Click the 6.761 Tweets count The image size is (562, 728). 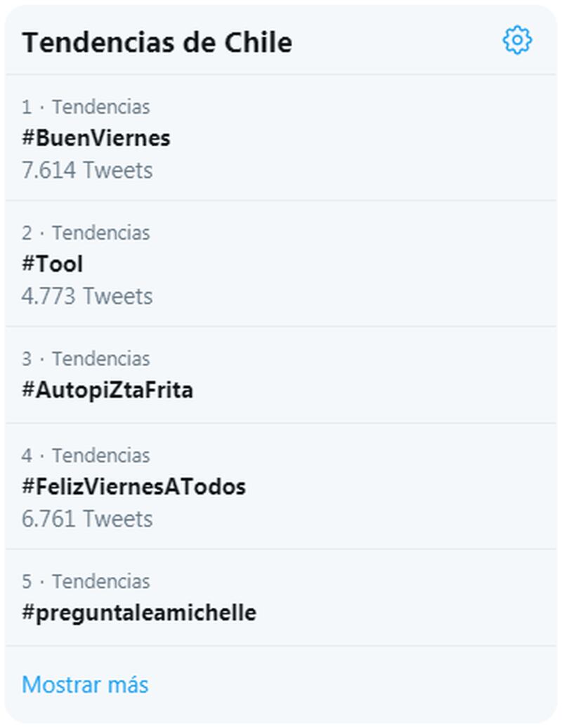(x=87, y=519)
